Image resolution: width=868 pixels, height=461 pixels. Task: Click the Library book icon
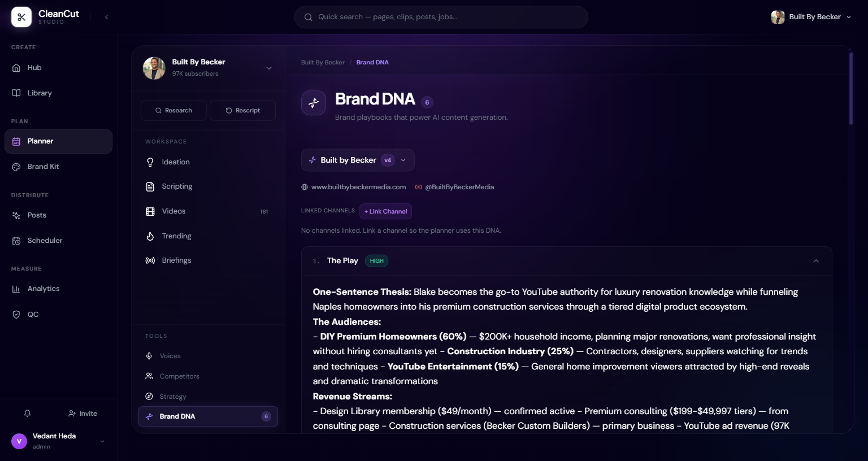pos(16,93)
